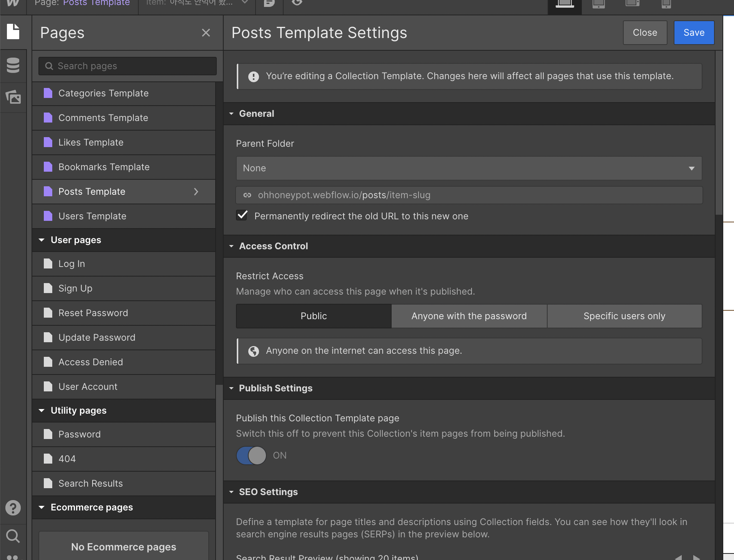Open Posts Template settings chevron

pyautogui.click(x=196, y=191)
